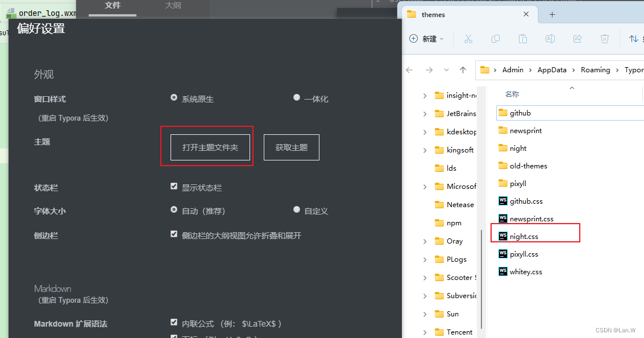Open night folder in file list
Viewport: 644px width, 338px height.
(513, 149)
